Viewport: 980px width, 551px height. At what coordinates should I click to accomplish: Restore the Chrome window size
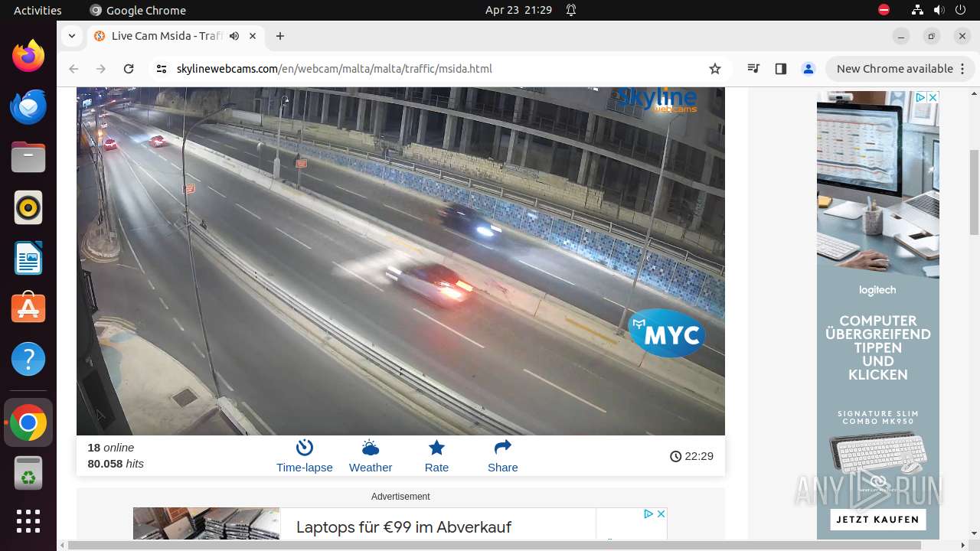pos(932,36)
